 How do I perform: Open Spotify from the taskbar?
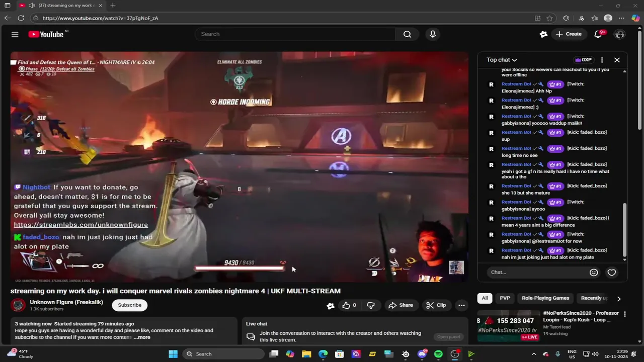(438, 354)
